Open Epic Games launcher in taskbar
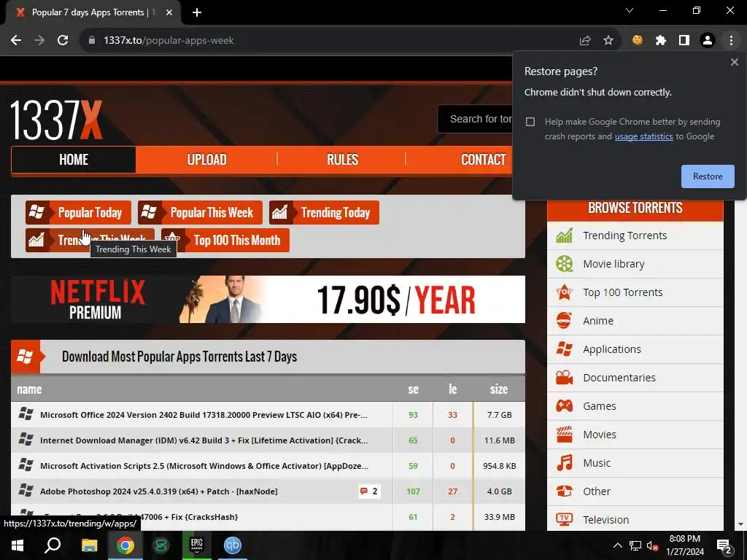This screenshot has width=747, height=560. [x=197, y=545]
